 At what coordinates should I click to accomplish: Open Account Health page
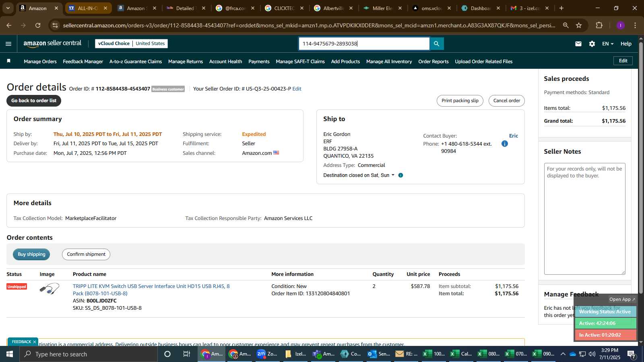point(225,62)
